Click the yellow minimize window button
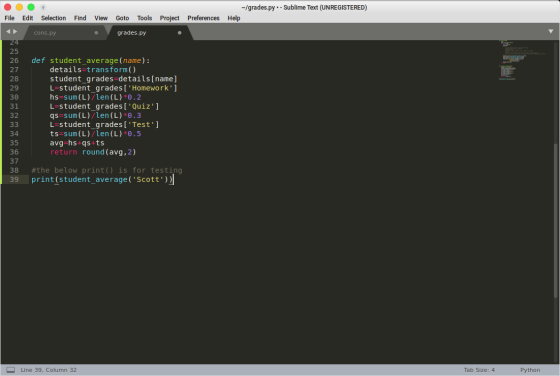Screen dimensions: 560x376 (19, 7)
